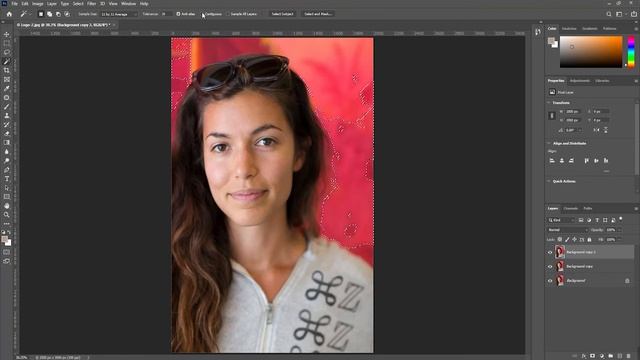Open the Image menu
This screenshot has width=640, height=360.
pos(38,4)
